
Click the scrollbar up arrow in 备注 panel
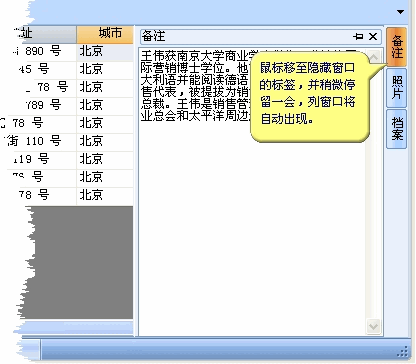(x=373, y=57)
